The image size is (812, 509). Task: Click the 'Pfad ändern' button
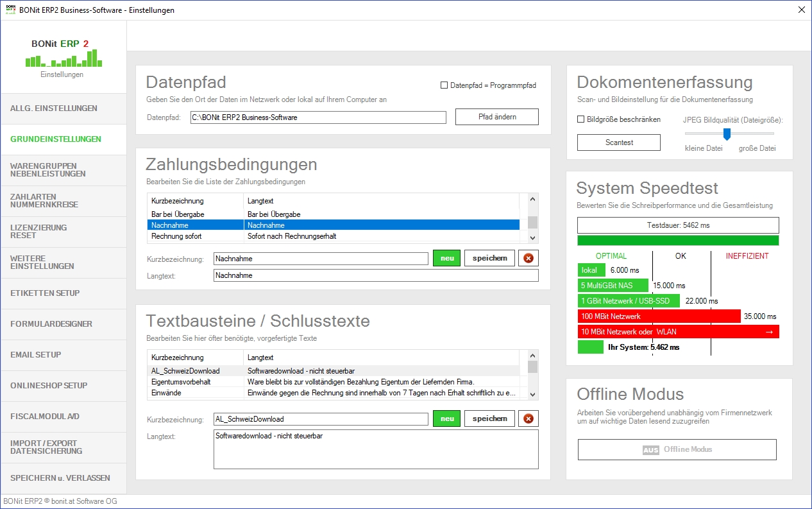coord(497,117)
